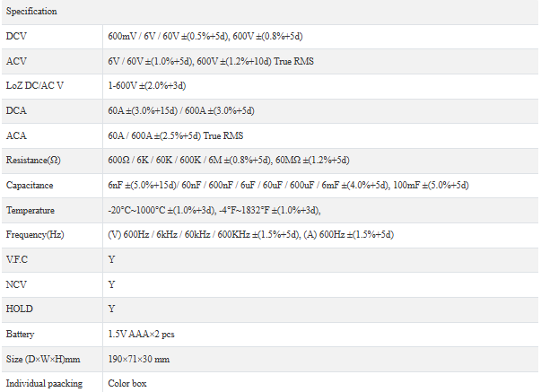Click the Specification table header
Screen dimensions: 541x392
coord(31,12)
